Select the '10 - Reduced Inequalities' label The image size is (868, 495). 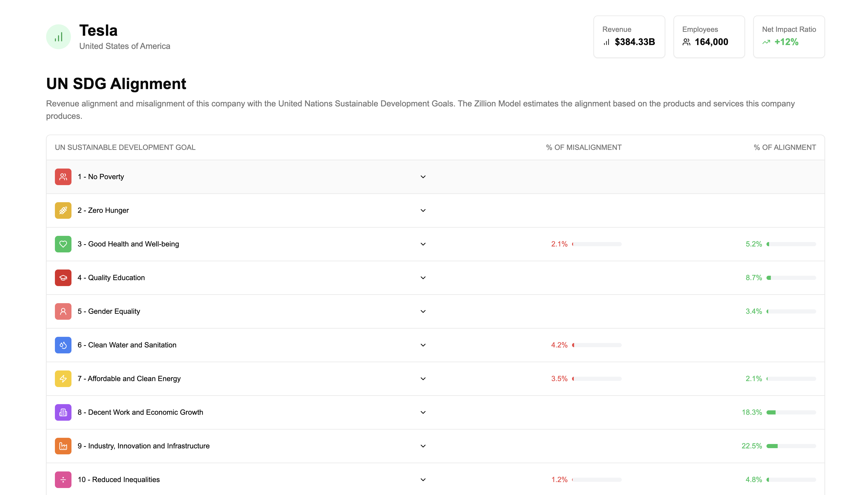click(x=119, y=480)
